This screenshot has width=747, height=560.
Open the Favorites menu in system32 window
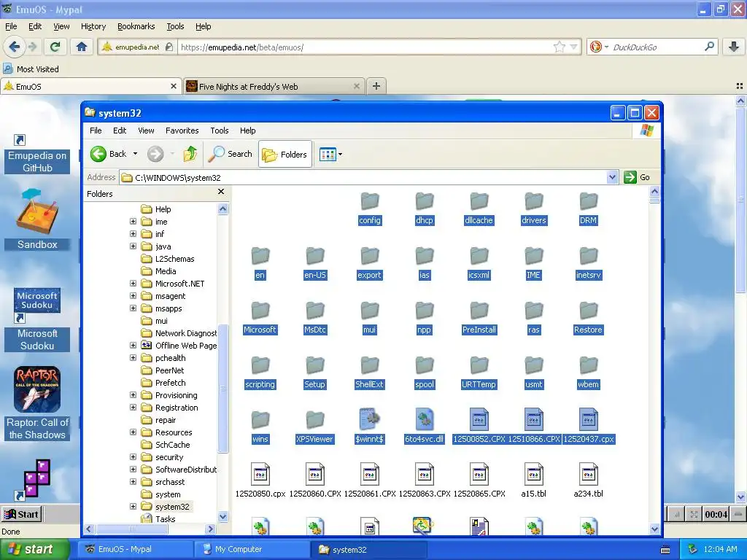(182, 131)
